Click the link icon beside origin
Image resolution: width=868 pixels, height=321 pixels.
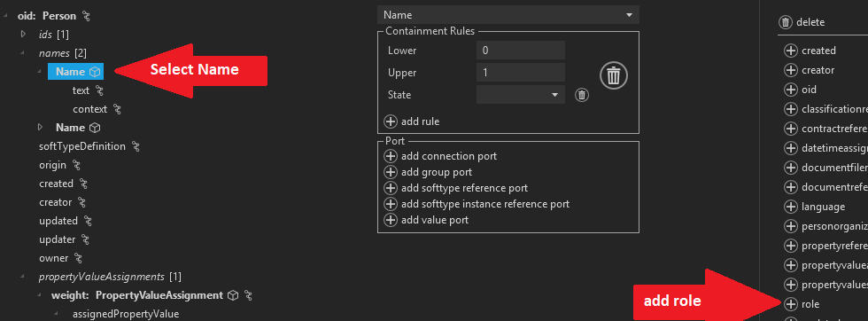[76, 165]
